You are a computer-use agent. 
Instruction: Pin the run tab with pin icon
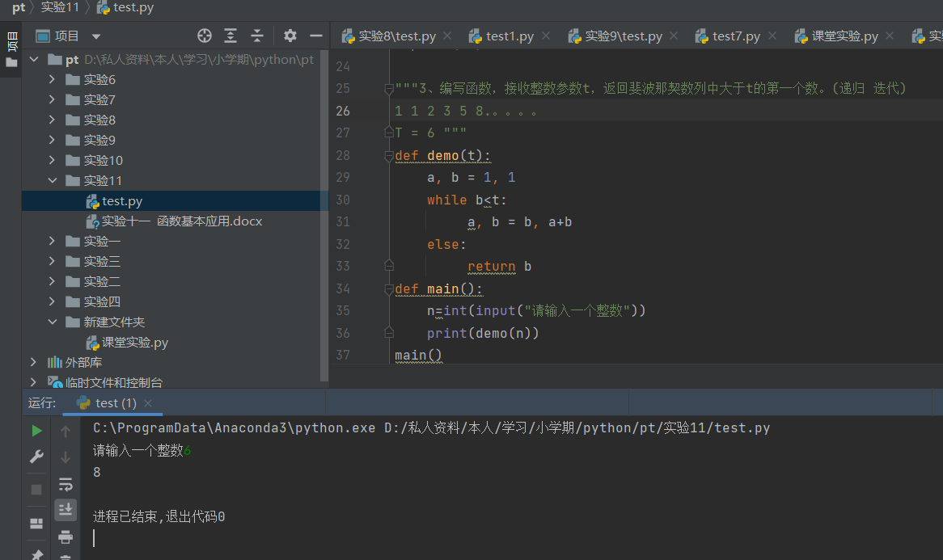coord(36,554)
